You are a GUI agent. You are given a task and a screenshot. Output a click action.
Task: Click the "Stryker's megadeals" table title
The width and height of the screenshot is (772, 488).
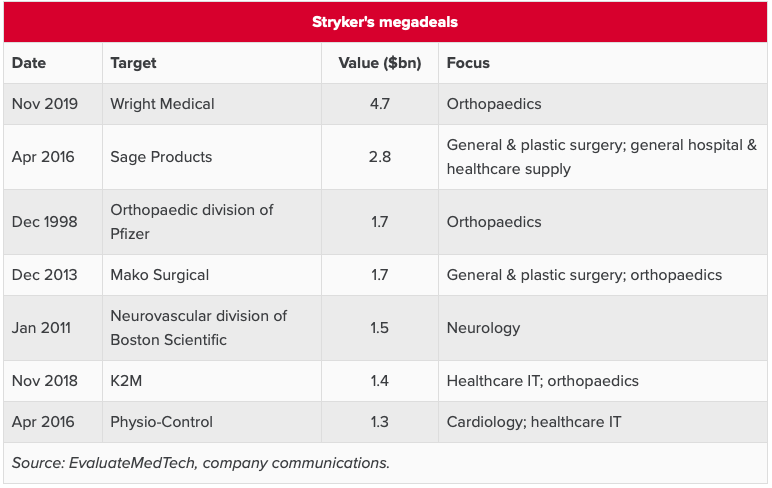click(x=385, y=21)
